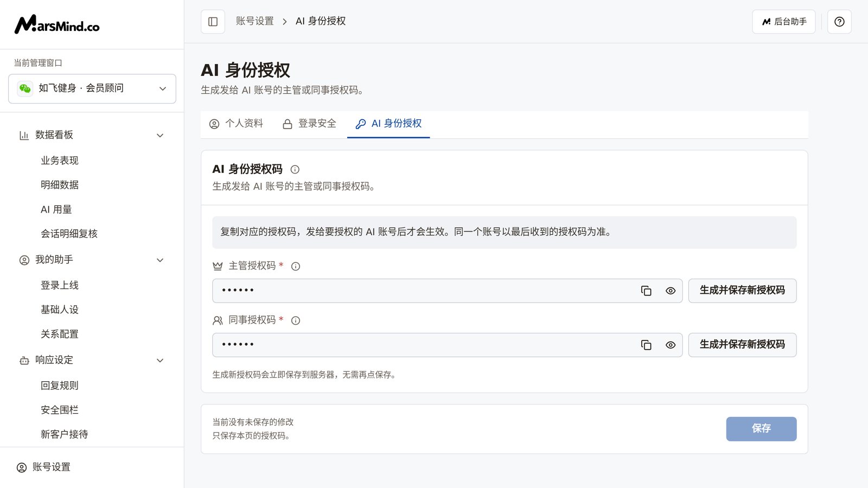Open 基础人设 sidebar item
The width and height of the screenshot is (868, 488).
click(x=60, y=310)
